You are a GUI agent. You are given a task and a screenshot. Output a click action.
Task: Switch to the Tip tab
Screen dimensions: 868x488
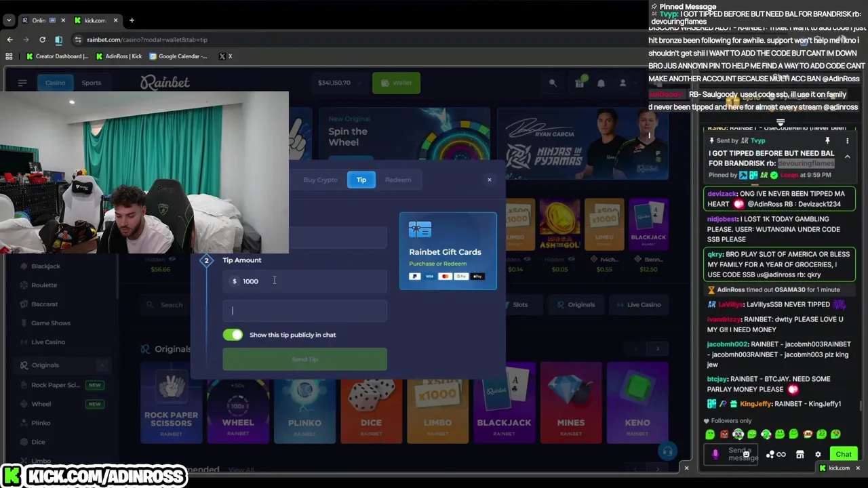(361, 180)
